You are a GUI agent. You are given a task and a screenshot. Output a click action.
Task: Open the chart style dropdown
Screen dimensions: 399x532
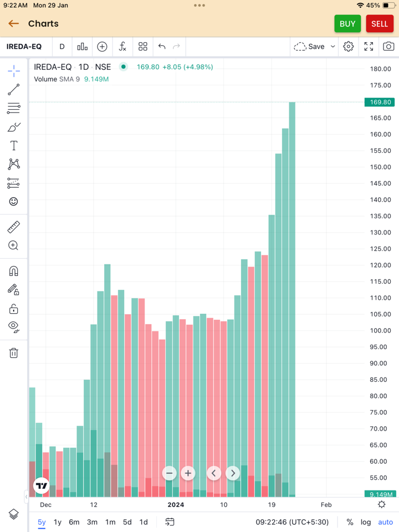click(x=83, y=47)
